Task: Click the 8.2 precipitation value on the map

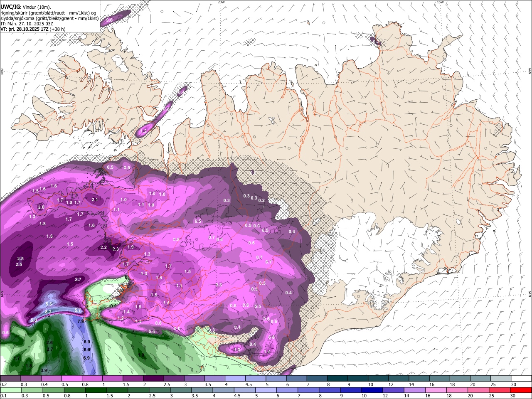Action: click(x=48, y=312)
